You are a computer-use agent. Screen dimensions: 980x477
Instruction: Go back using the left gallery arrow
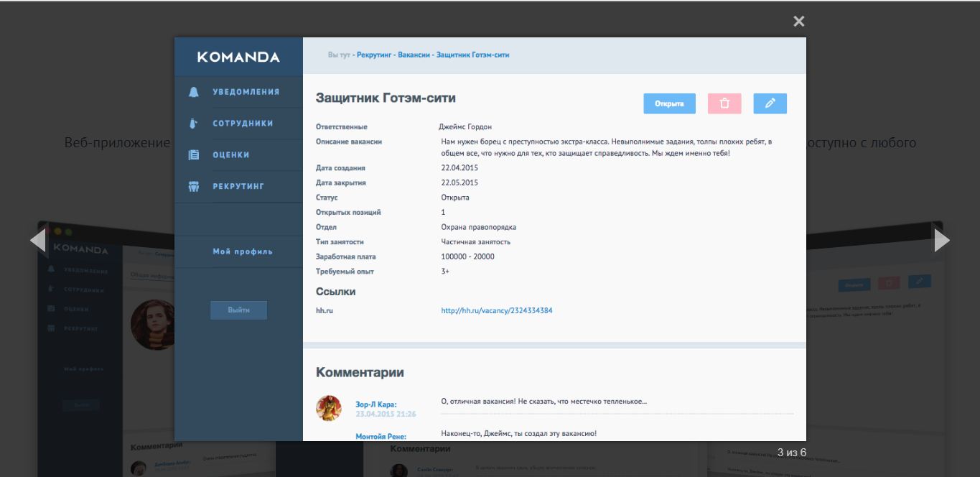(37, 240)
